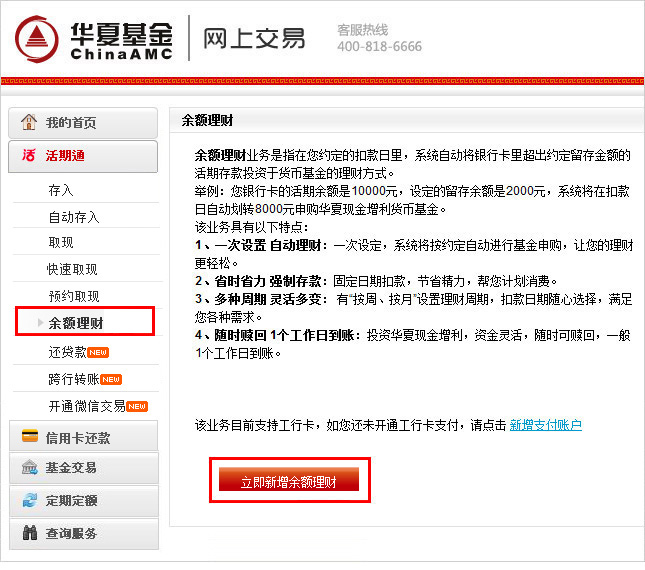Click the 新增支付账户 hyperlink
The image size is (645, 570).
pos(545,425)
